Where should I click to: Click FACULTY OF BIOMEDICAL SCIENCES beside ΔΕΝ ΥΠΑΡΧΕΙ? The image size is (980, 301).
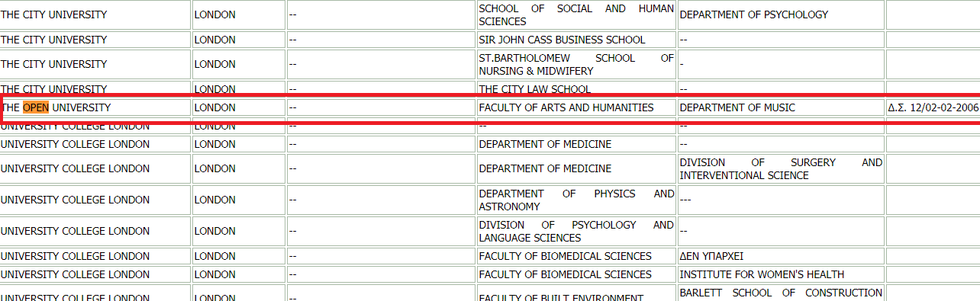(x=576, y=256)
